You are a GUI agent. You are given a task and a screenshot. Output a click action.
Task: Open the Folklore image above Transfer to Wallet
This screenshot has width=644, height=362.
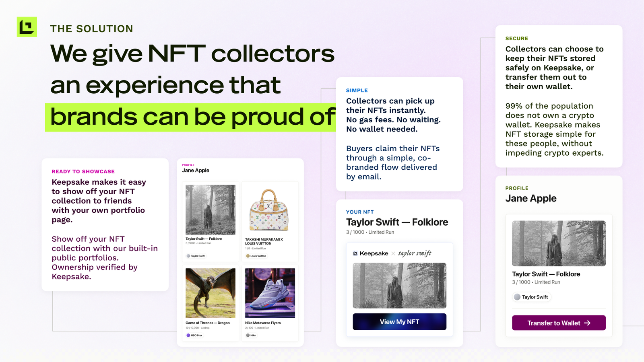point(559,243)
